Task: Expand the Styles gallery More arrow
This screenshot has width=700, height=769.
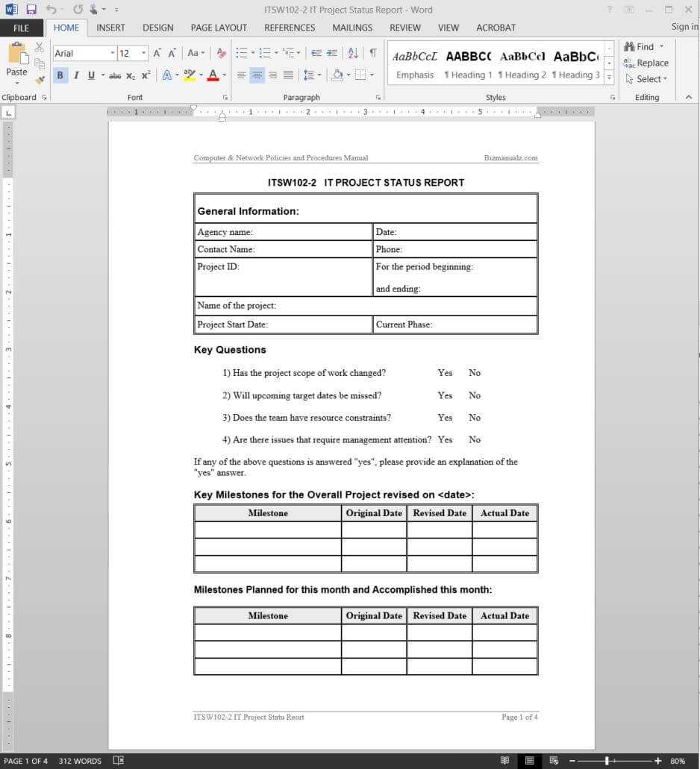Action: (609, 77)
